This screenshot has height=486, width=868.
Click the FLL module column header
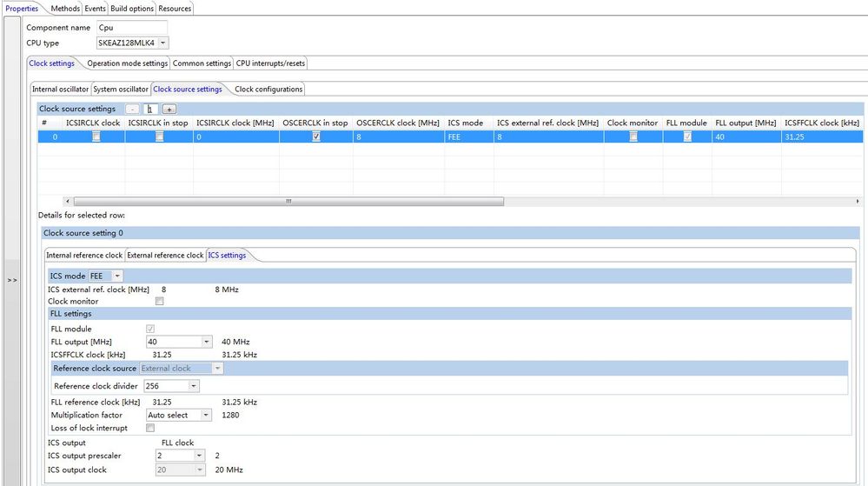click(686, 123)
